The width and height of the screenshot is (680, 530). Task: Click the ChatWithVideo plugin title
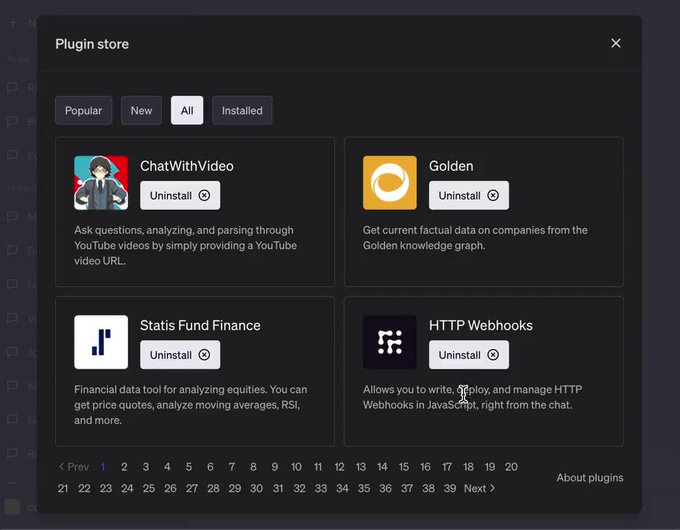[x=186, y=166]
